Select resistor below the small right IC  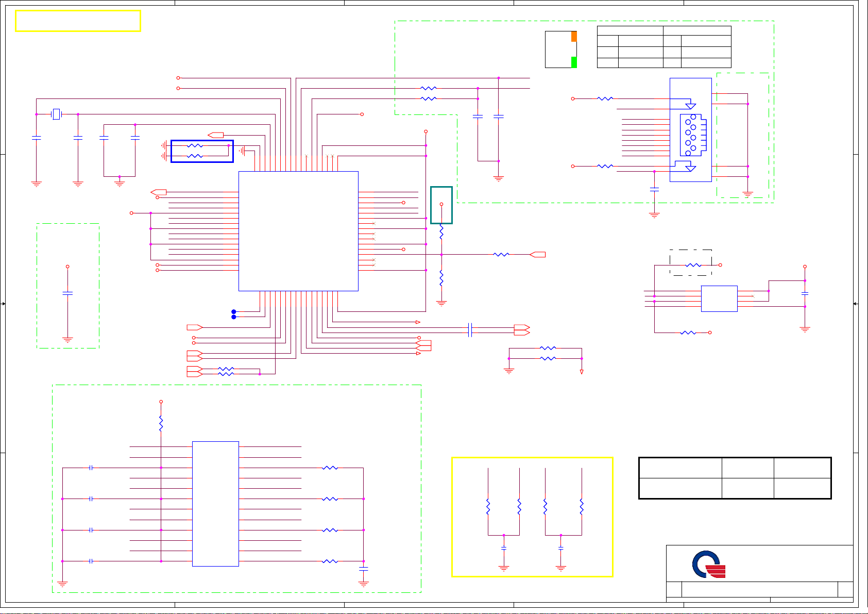pyautogui.click(x=688, y=333)
